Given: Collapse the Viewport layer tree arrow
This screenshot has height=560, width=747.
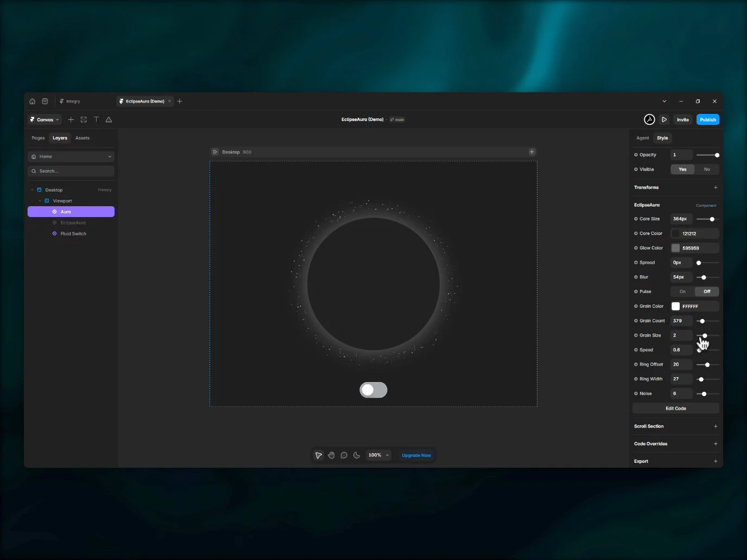Looking at the screenshot, I should (40, 201).
